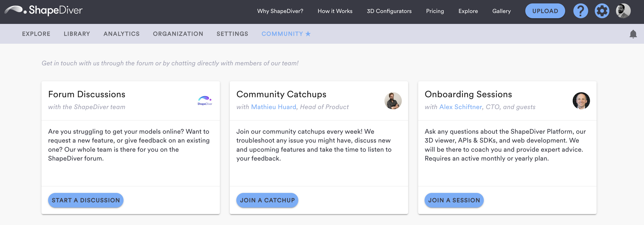
Task: Show notifications via the bell icon
Action: 633,34
